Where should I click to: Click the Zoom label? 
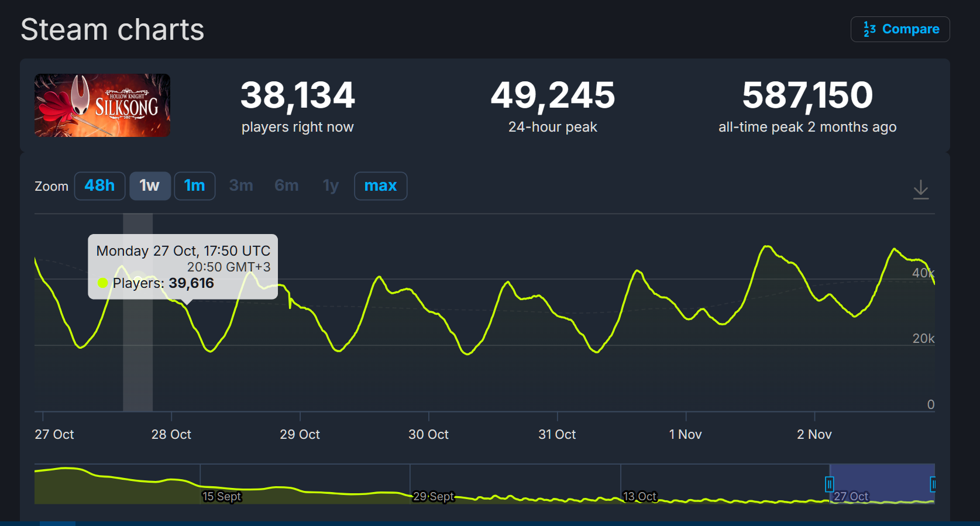point(51,186)
